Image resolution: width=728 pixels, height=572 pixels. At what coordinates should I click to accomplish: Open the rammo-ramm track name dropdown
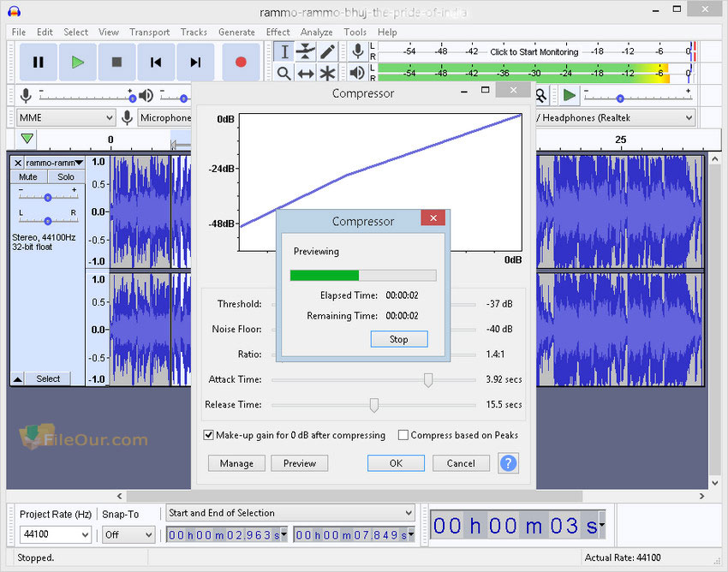[54, 163]
